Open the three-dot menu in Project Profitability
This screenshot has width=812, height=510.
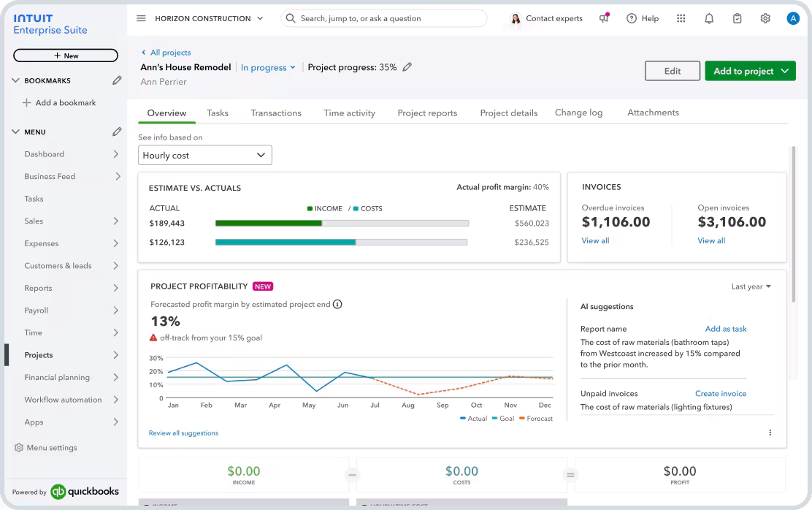pos(770,433)
